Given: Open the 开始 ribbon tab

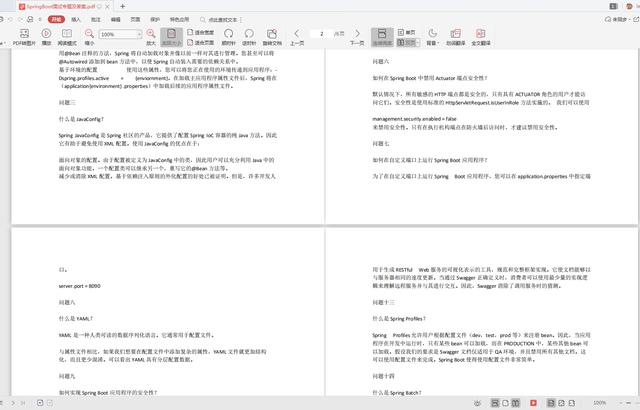Looking at the screenshot, I should (56, 19).
